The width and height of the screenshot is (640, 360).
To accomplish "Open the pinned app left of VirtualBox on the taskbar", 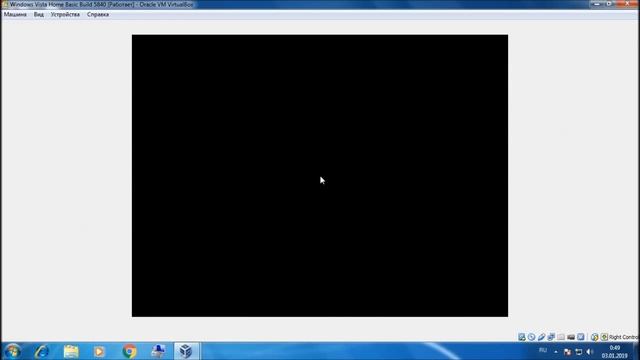I will (158, 351).
